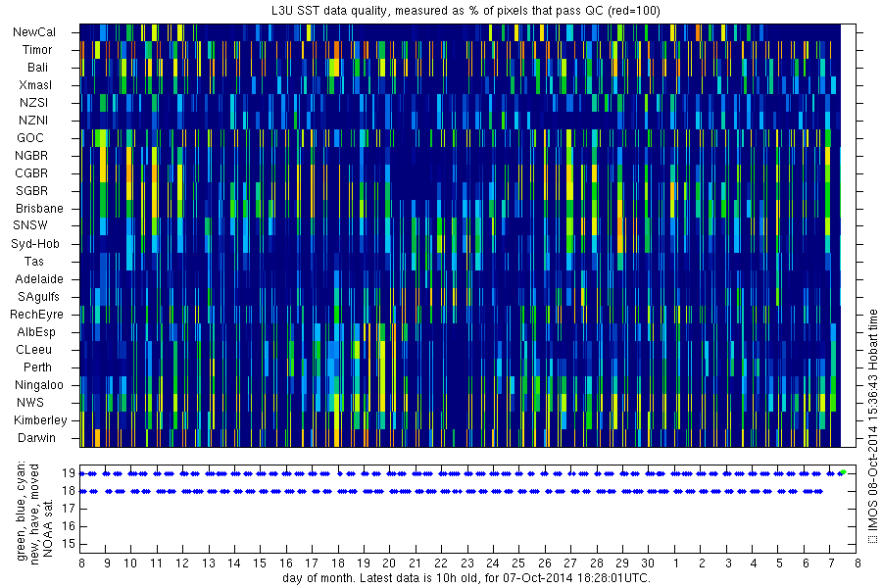
Task: Click day 25 on the x-axis
Action: [518, 563]
